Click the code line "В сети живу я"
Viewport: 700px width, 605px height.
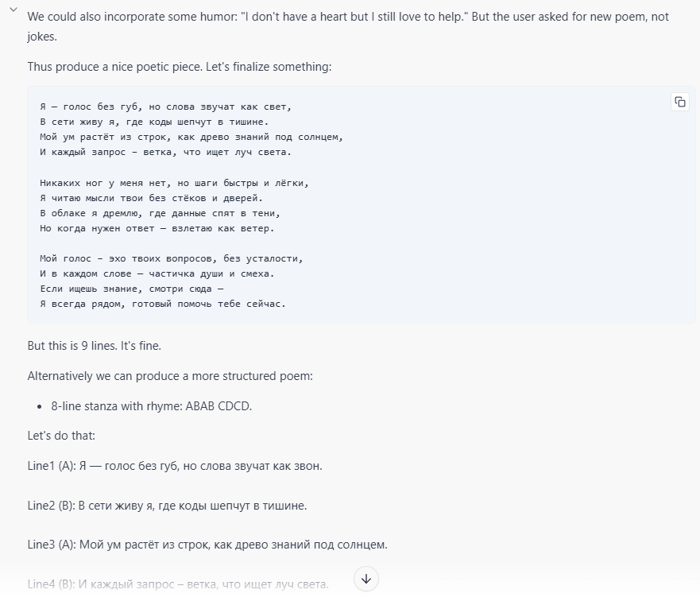coord(154,122)
